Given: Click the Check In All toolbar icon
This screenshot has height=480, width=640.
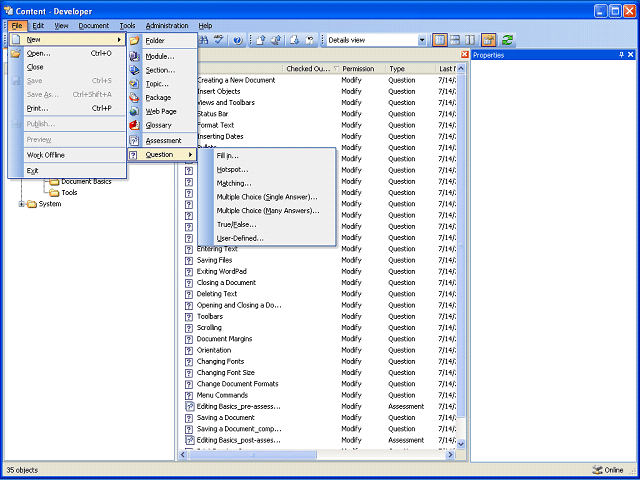Looking at the screenshot, I should (276, 40).
